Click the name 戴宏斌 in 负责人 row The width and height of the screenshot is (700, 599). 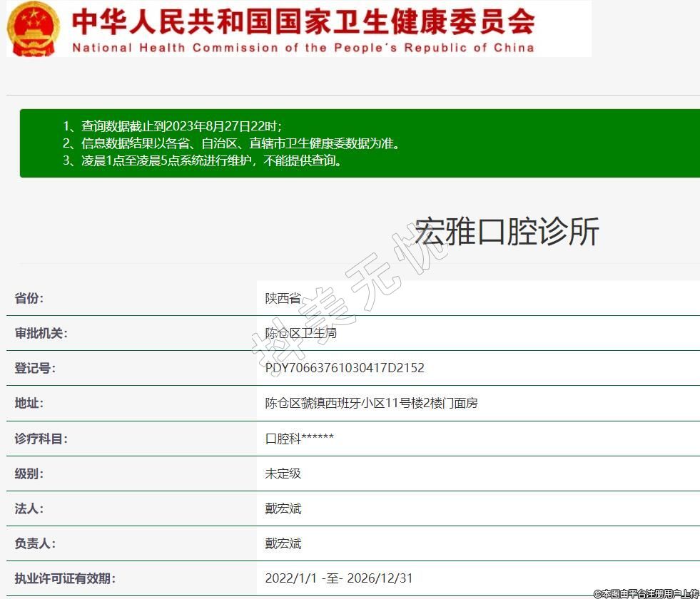[x=283, y=543]
